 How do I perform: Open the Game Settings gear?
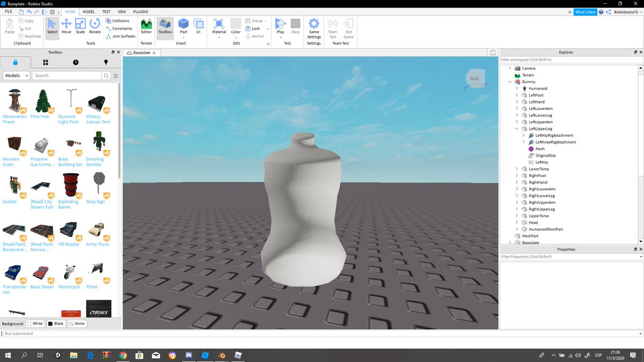[x=314, y=28]
